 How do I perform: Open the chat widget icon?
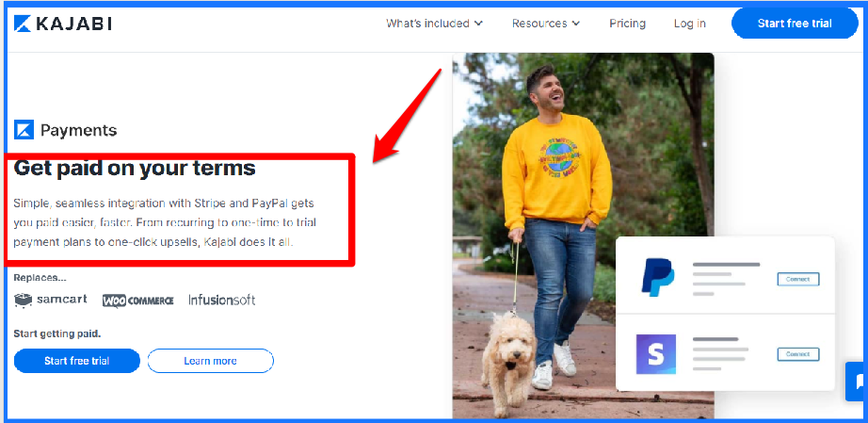click(x=858, y=382)
